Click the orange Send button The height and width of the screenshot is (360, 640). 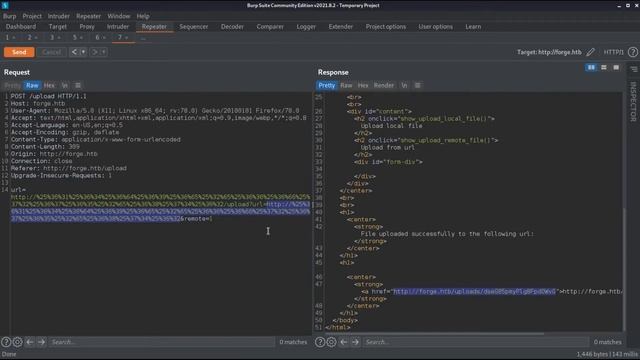pos(19,52)
